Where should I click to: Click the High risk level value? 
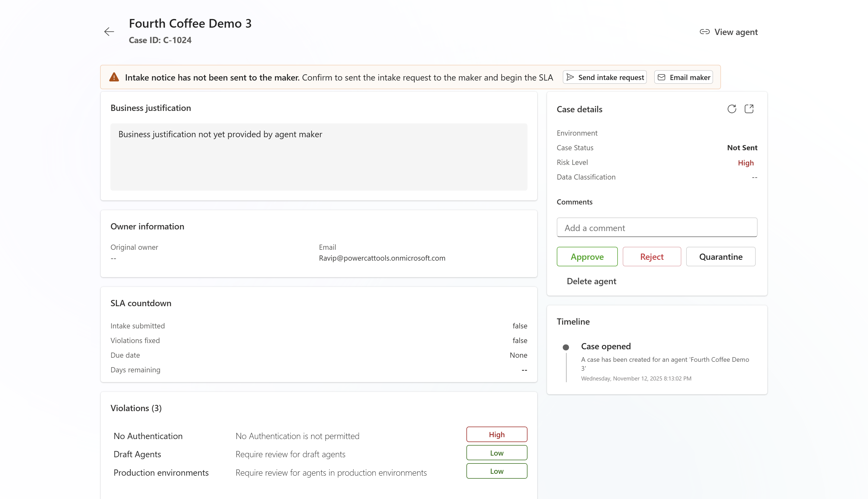746,163
